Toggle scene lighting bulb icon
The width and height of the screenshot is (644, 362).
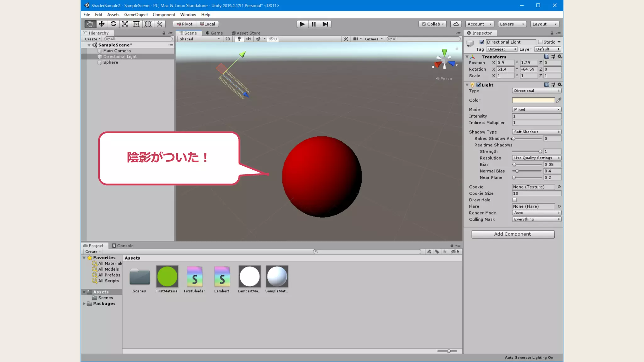(239, 39)
